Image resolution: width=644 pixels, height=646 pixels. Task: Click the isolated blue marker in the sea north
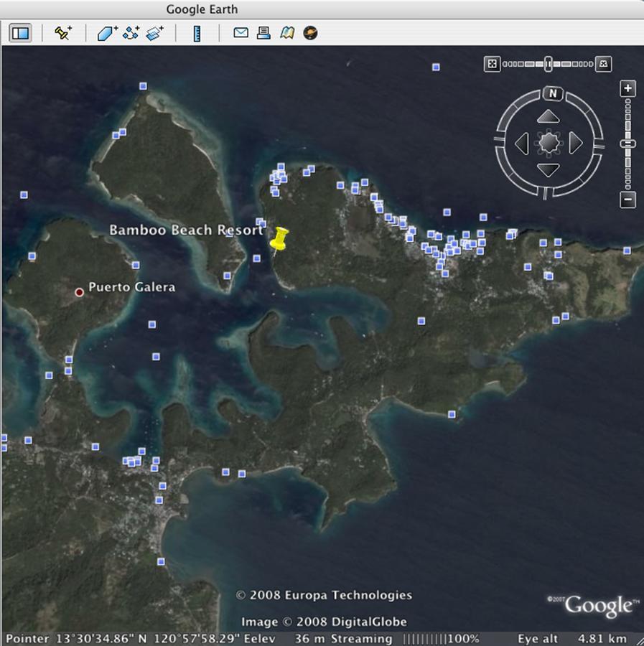click(x=436, y=67)
